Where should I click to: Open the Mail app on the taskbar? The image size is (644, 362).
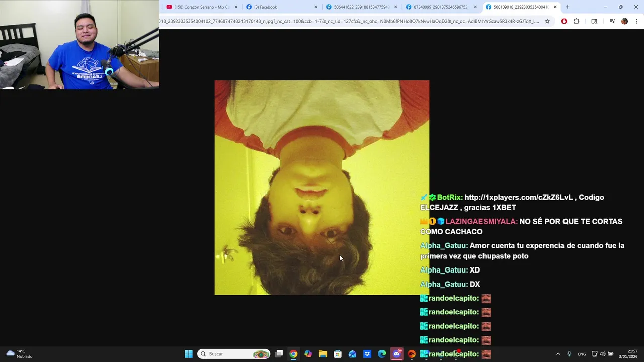(352, 354)
